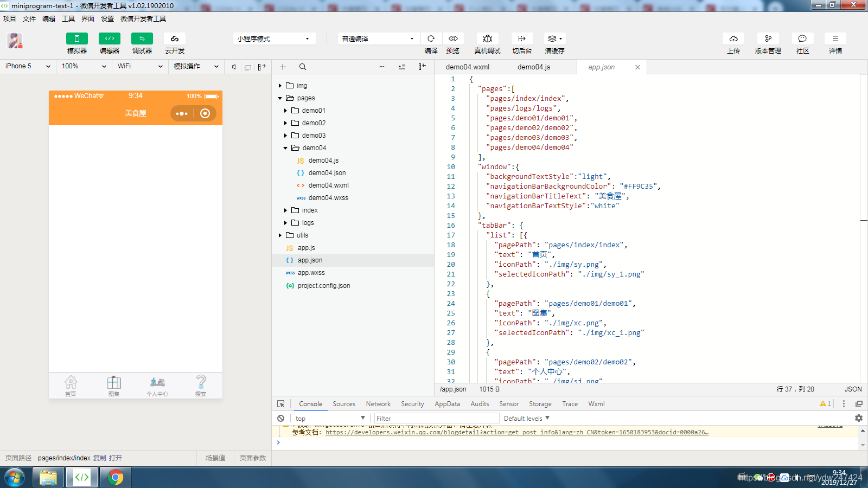The image size is (868, 488).
Task: Click the collapse all tree icon
Action: [x=402, y=67]
